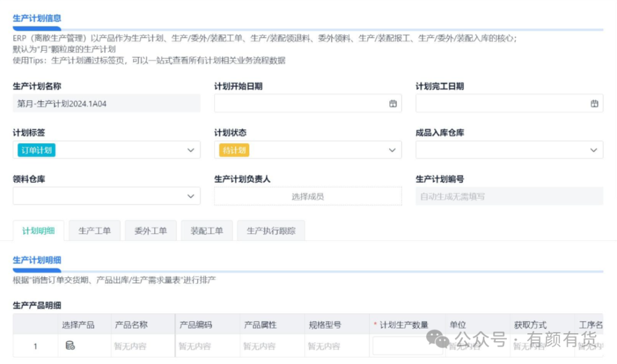Expand the 计划标签 dropdown
This screenshot has width=617, height=364.
[191, 150]
